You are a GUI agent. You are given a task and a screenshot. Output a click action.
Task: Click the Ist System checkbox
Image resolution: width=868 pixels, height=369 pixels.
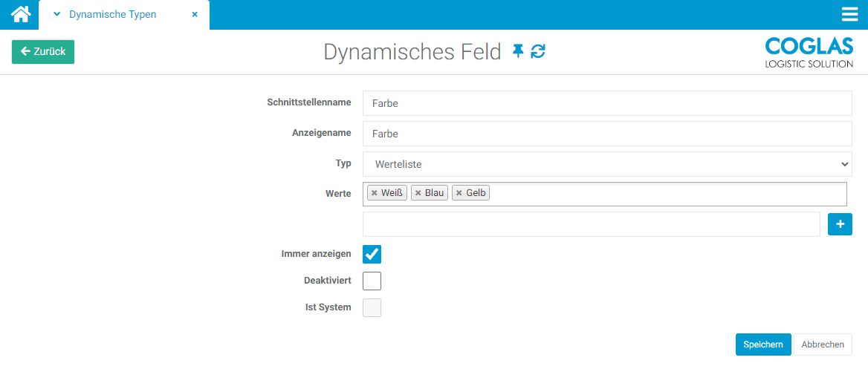pos(372,307)
